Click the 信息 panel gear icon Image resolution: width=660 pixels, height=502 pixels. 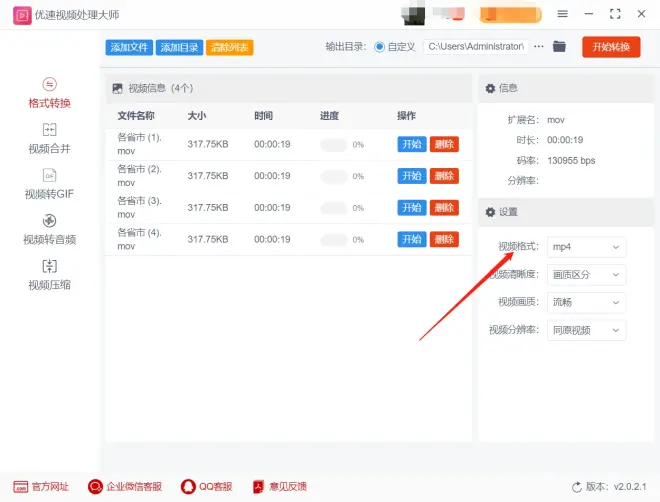coord(490,88)
